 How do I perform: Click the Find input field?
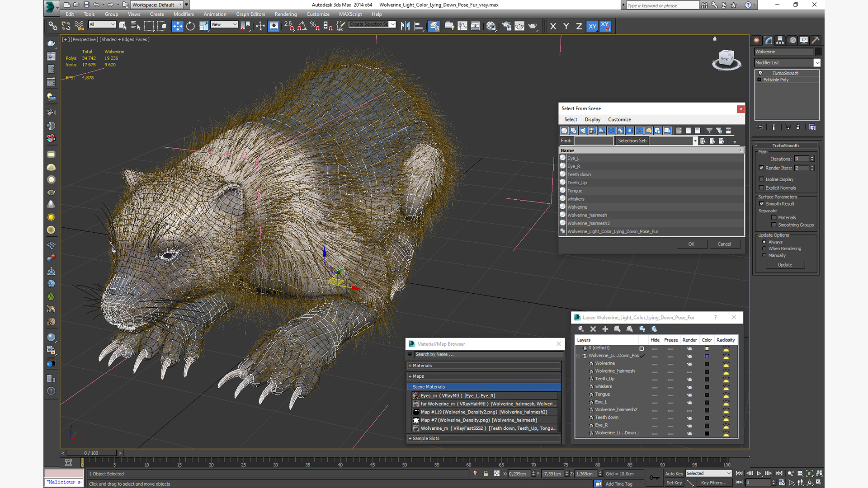pyautogui.click(x=594, y=141)
